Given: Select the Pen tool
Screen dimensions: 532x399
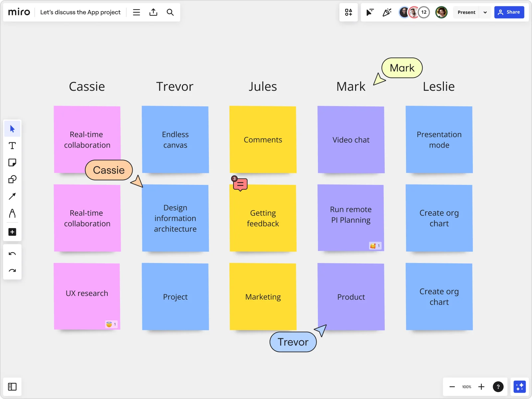Looking at the screenshot, I should tap(12, 214).
